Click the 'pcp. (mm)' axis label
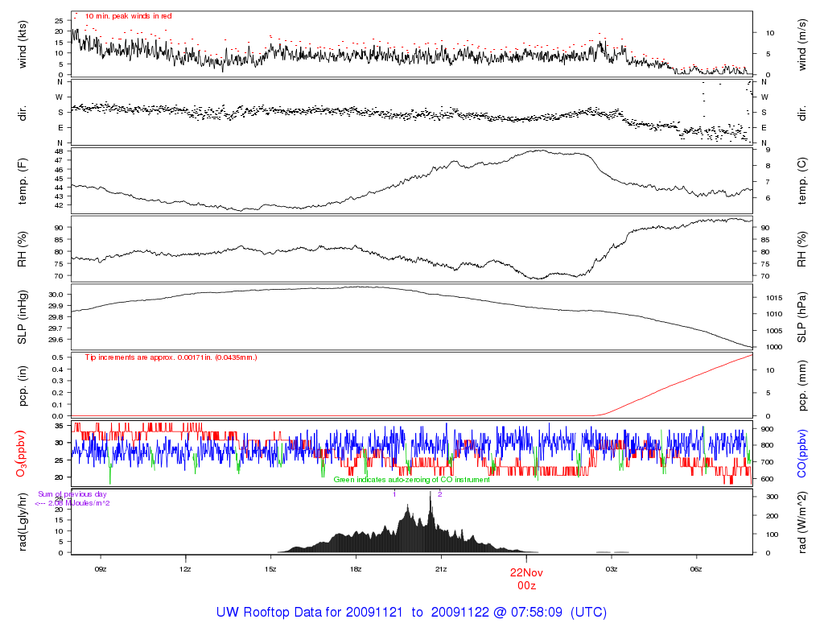This screenshot has width=824, height=644. 801,386
